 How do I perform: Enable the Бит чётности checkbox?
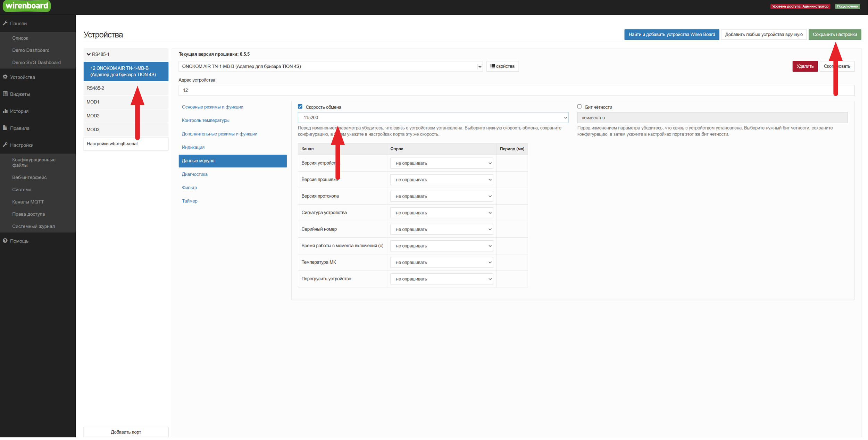(x=579, y=107)
